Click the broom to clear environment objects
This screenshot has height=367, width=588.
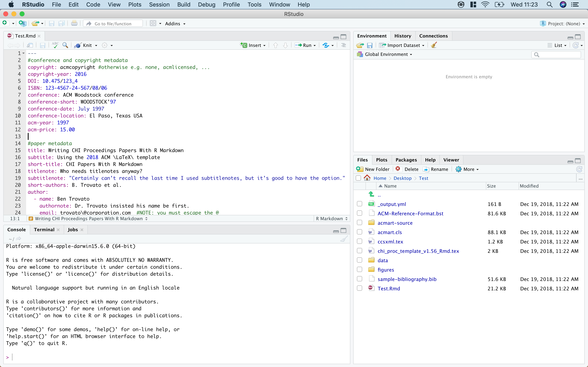pyautogui.click(x=434, y=45)
